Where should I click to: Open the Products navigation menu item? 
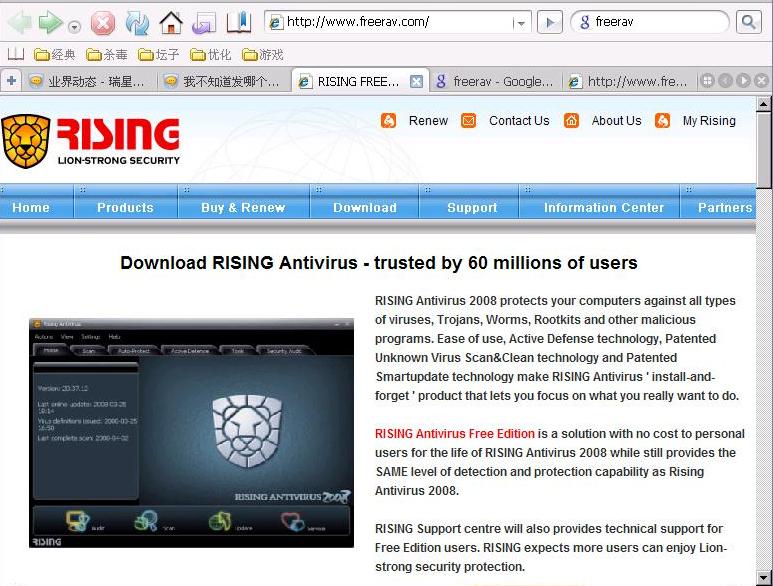[125, 207]
